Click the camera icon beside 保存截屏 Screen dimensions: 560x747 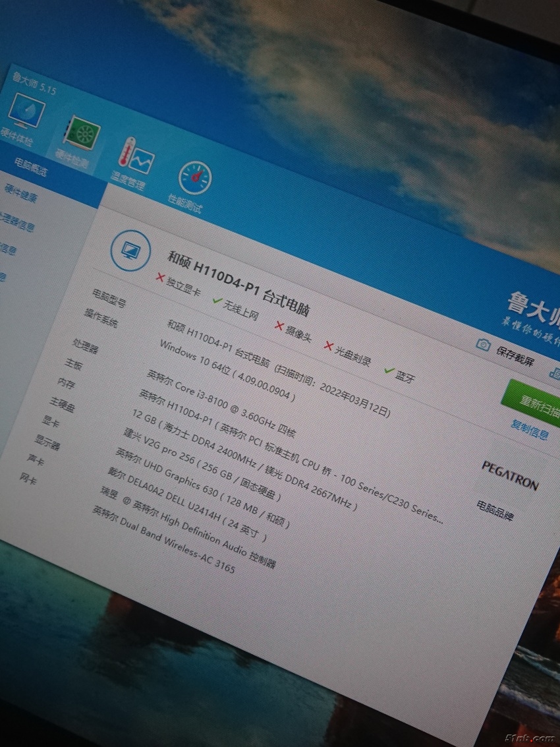(484, 344)
